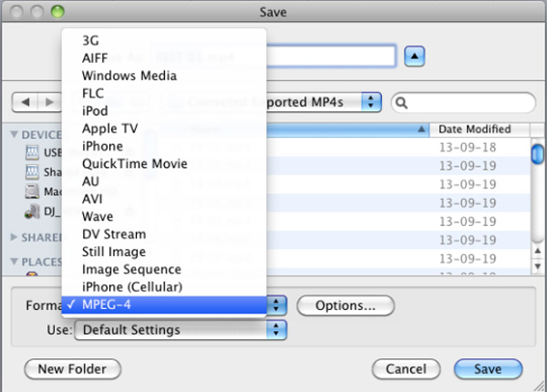
Task: Choose QuickTime Movie from format list
Action: 134,164
